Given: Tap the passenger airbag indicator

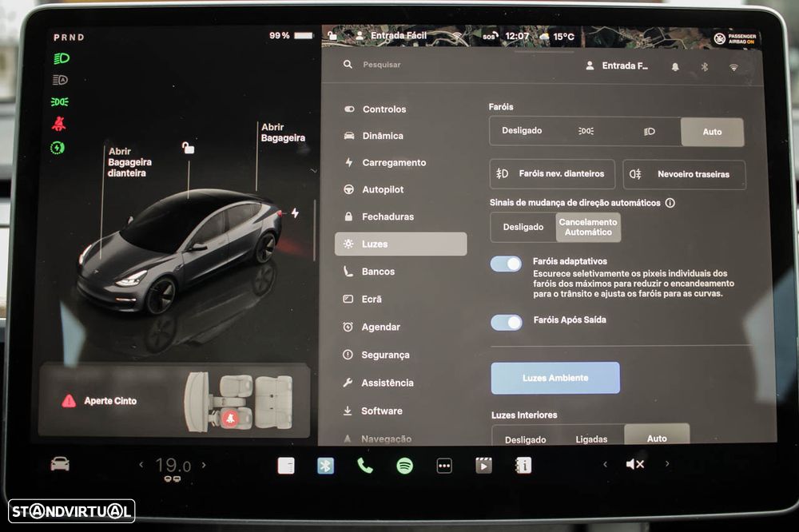Looking at the screenshot, I should pyautogui.click(x=735, y=38).
